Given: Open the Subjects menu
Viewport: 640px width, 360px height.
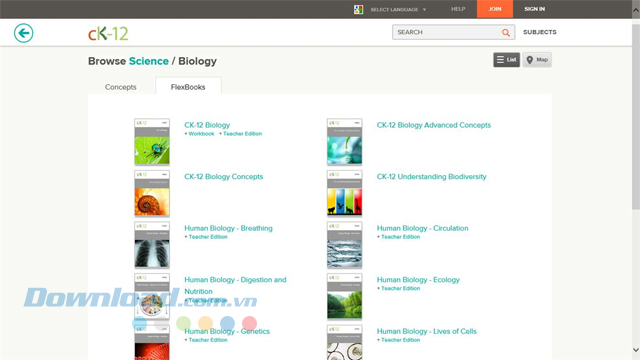Looking at the screenshot, I should point(540,32).
